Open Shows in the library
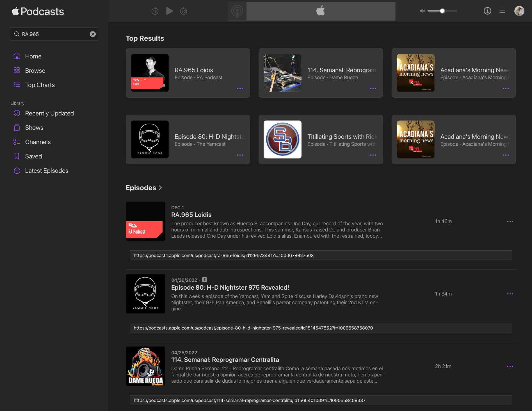Viewport: 532px width, 411px height. click(34, 128)
